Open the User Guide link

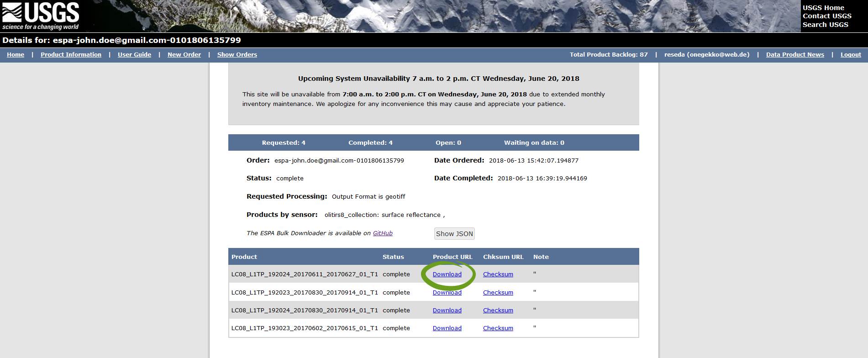pyautogui.click(x=134, y=55)
